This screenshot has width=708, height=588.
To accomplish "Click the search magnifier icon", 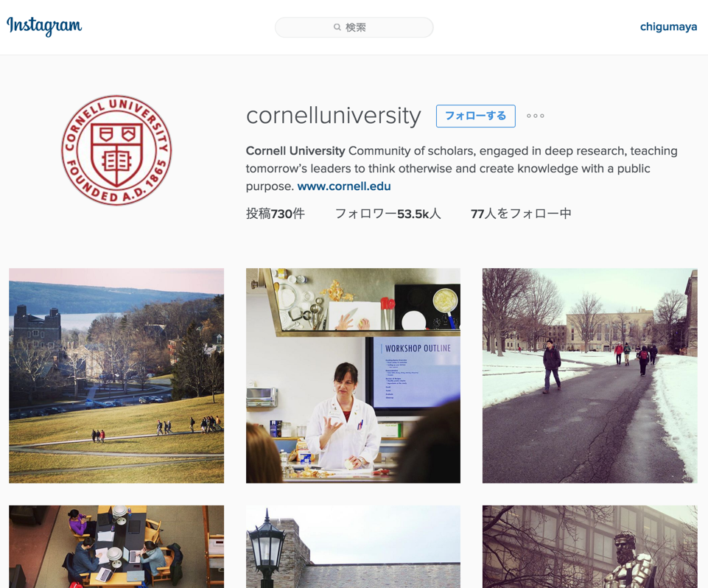I will coord(337,27).
